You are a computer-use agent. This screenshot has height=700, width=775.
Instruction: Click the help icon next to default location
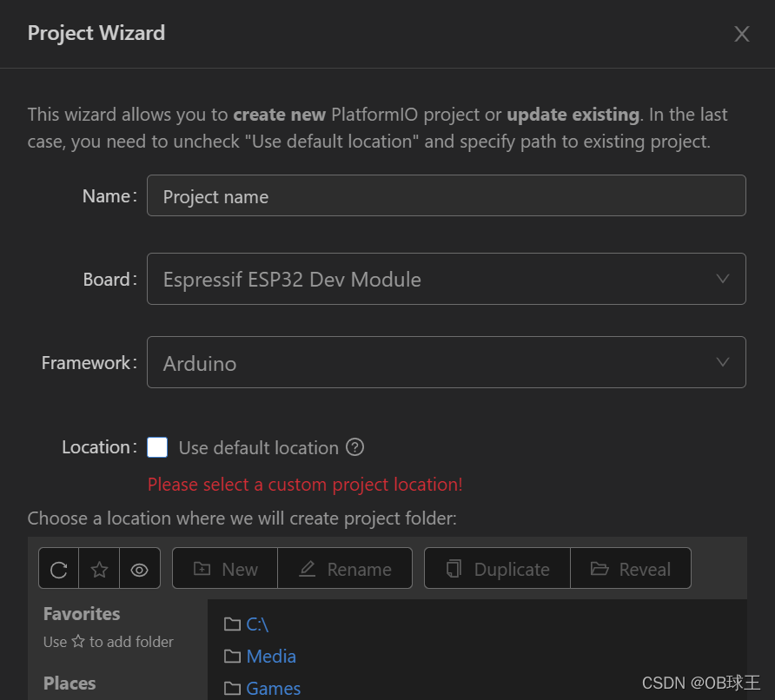point(354,447)
